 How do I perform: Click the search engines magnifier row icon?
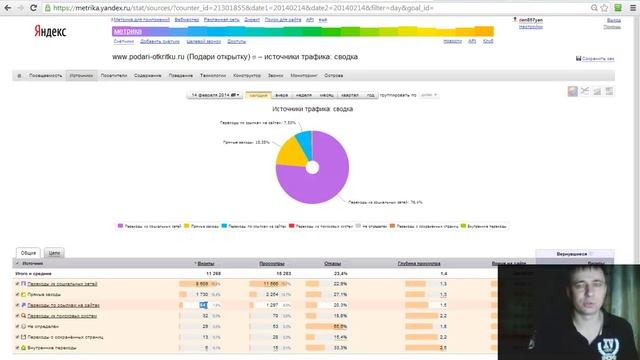23,316
